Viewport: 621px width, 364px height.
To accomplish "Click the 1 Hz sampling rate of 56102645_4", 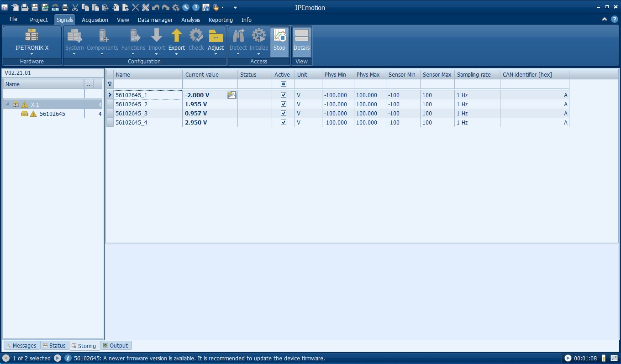I will [x=477, y=122].
